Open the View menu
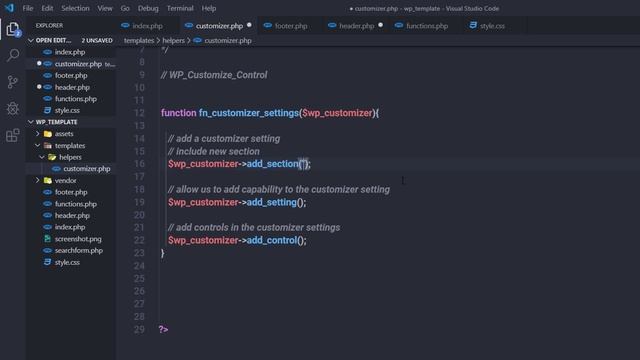The width and height of the screenshot is (640, 360). (105, 8)
